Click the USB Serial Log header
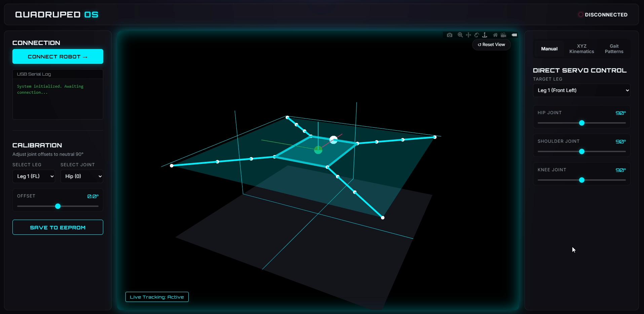 pos(58,74)
